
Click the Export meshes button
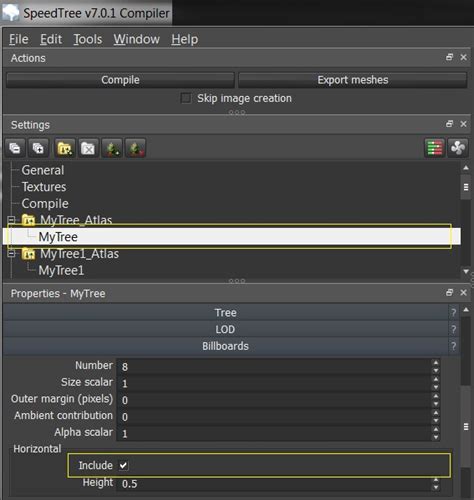(x=353, y=80)
